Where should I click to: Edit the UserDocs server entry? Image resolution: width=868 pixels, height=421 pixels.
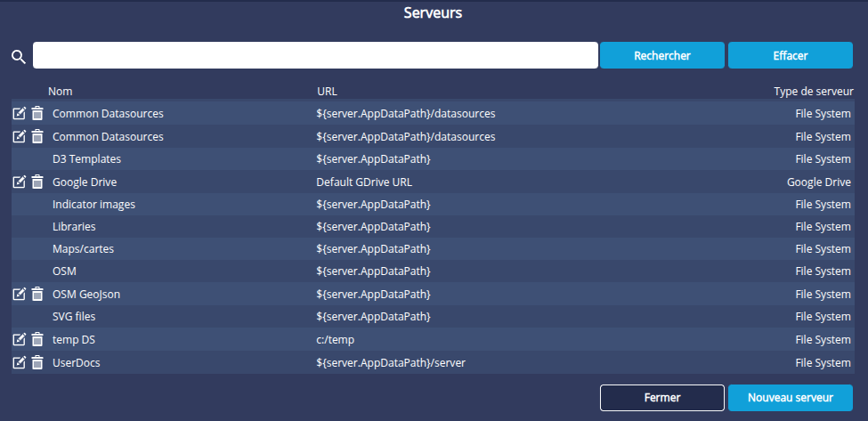coord(19,362)
